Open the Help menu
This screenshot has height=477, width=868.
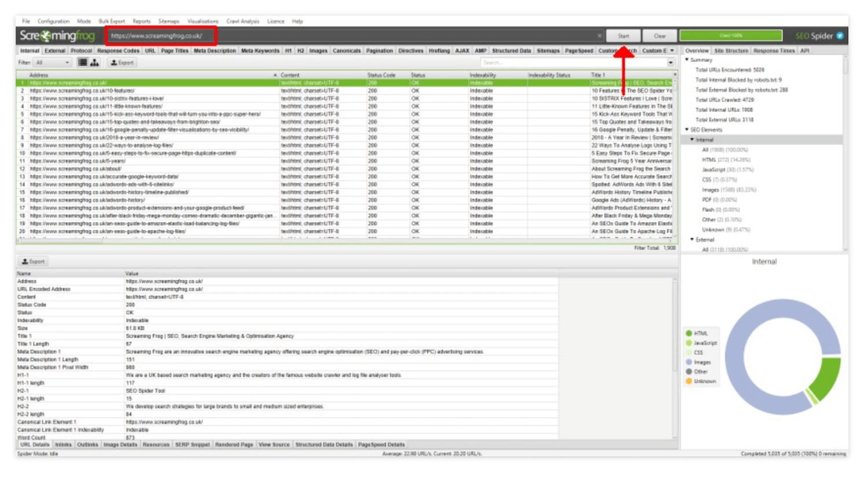(x=297, y=21)
